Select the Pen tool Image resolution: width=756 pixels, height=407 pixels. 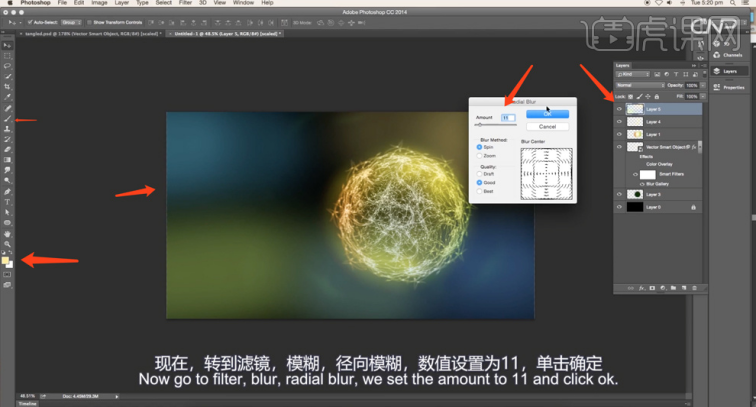click(x=7, y=191)
